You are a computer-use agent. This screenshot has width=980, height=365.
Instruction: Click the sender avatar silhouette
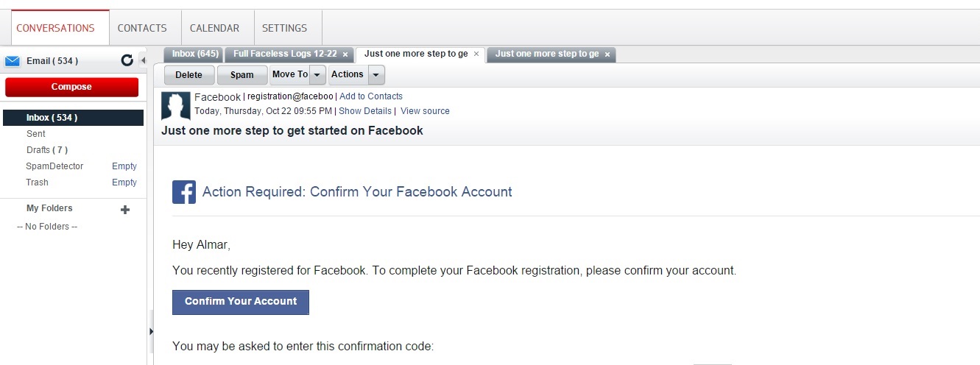[x=176, y=107]
